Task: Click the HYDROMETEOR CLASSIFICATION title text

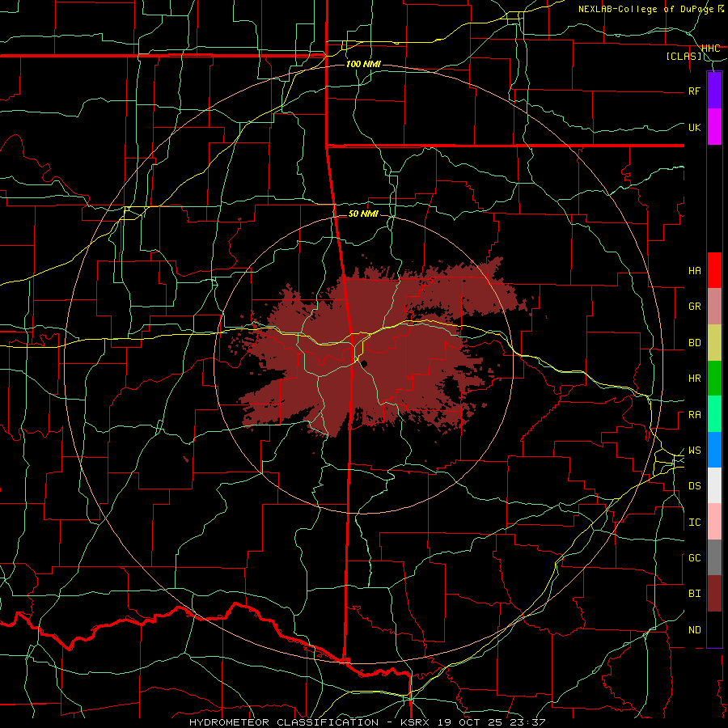Action: [284, 722]
